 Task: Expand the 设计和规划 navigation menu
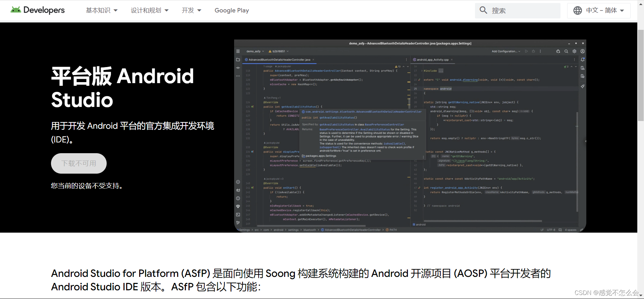150,10
